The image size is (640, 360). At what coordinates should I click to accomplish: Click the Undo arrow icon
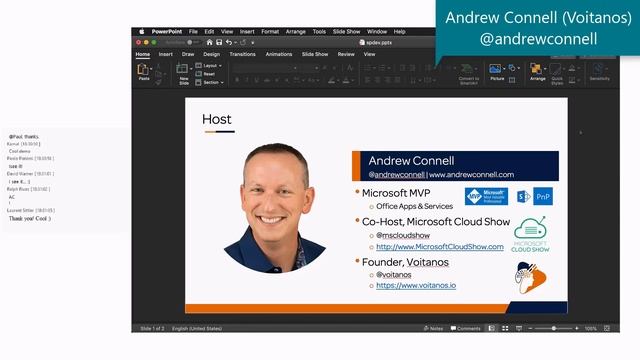[229, 42]
